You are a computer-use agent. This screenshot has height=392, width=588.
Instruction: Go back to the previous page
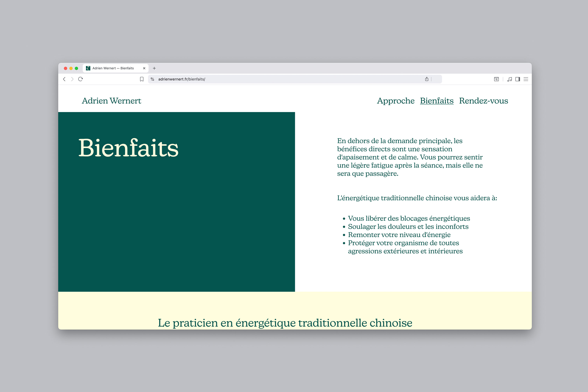64,79
